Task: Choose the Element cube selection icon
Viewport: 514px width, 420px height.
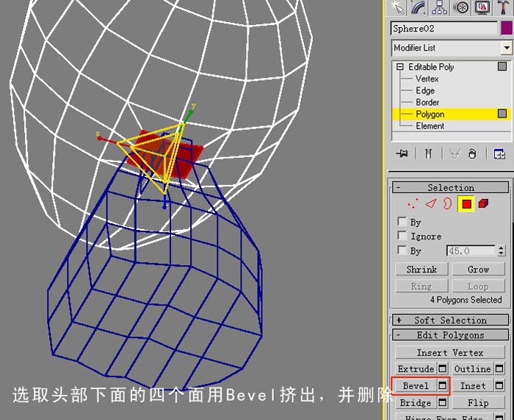Action: click(x=483, y=203)
